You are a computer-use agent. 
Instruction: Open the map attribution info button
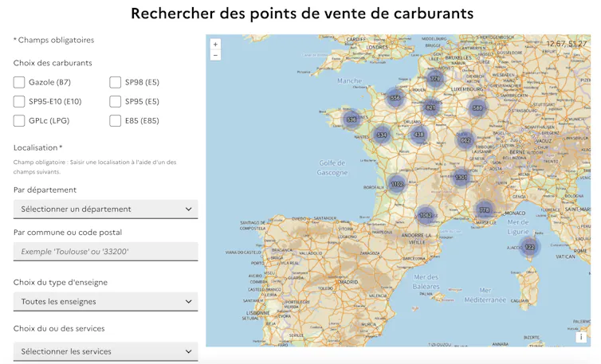tap(581, 337)
